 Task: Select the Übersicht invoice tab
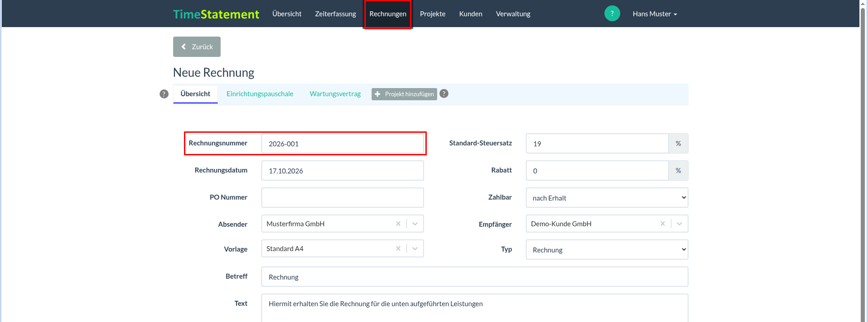[x=195, y=94]
